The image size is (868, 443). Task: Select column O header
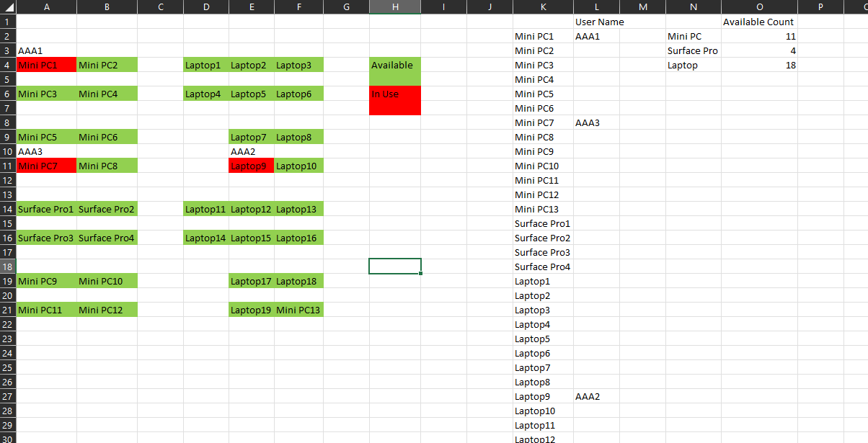tap(759, 6)
